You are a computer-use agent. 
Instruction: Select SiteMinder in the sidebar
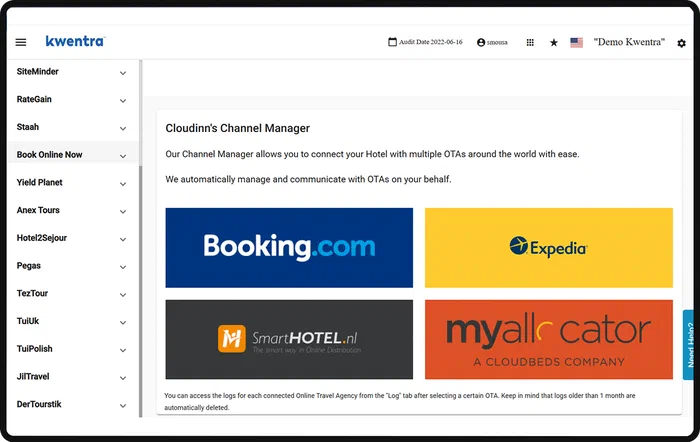[38, 71]
